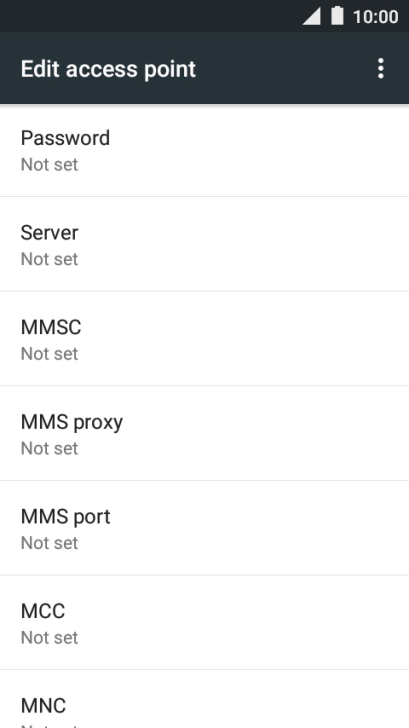
Task: Tap 'Not set' under Server
Action: pyautogui.click(x=49, y=259)
